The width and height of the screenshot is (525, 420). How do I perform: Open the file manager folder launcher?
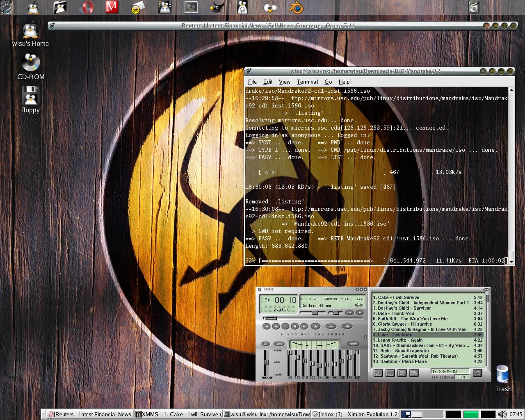pos(60,7)
